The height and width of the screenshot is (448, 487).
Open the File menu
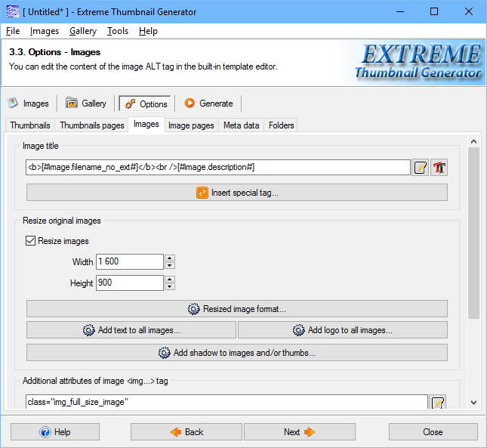click(13, 31)
